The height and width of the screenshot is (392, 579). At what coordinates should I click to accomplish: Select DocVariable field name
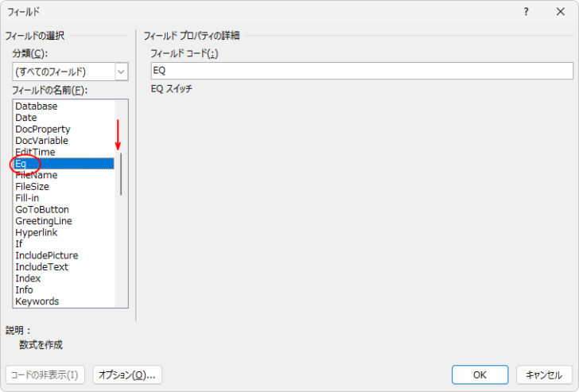64,141
